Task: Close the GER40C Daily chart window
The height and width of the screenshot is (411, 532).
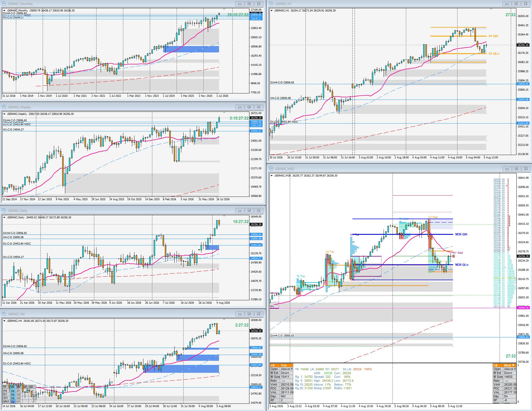Action: click(259, 211)
